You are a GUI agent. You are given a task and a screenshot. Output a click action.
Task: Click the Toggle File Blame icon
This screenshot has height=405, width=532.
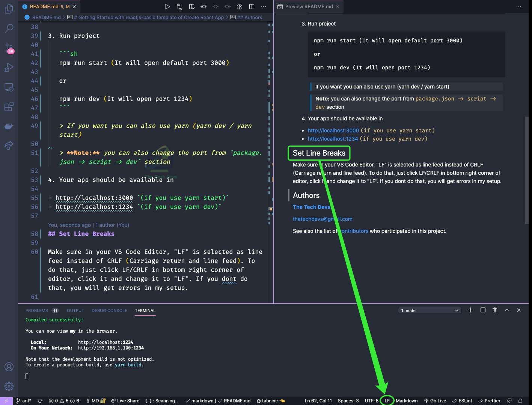[x=240, y=7]
